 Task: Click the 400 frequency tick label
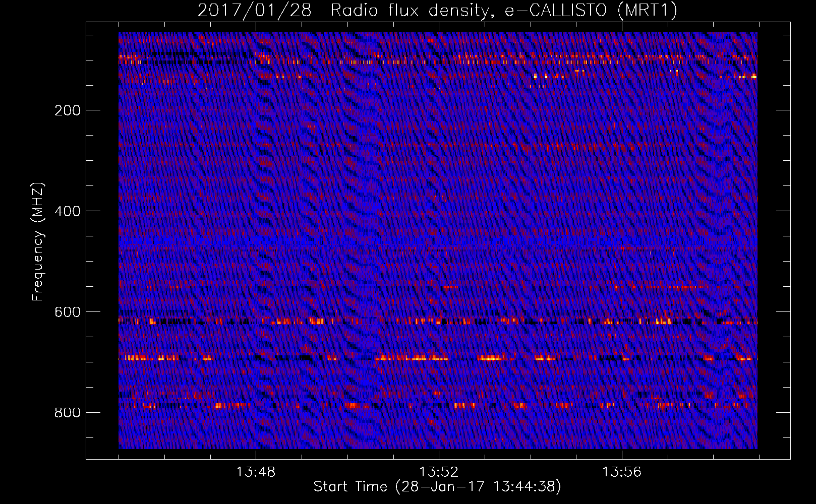coord(68,211)
